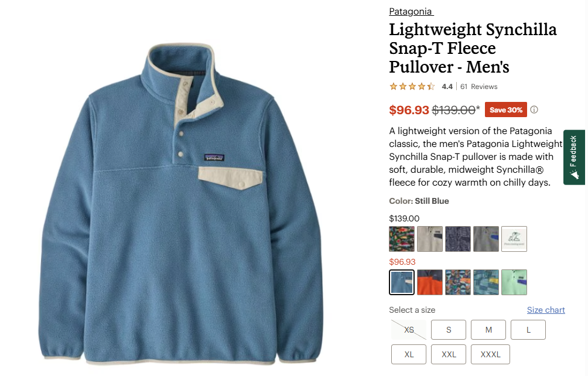Click the star rating icons

click(x=412, y=87)
